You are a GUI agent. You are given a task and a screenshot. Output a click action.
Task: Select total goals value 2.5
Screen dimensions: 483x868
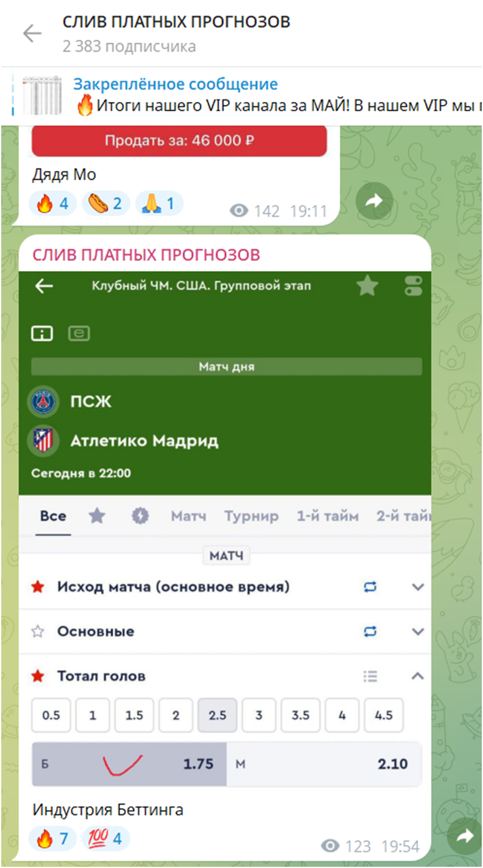(x=217, y=715)
